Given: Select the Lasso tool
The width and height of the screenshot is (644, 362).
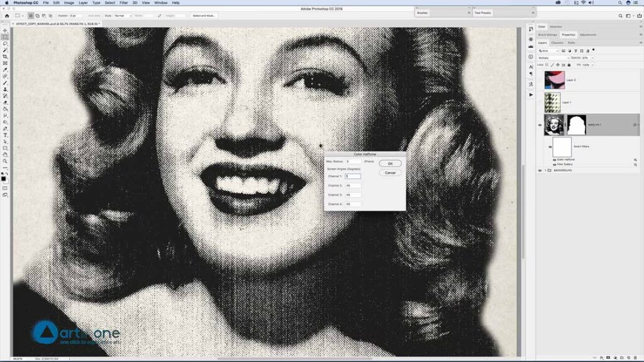Looking at the screenshot, I should tap(5, 43).
